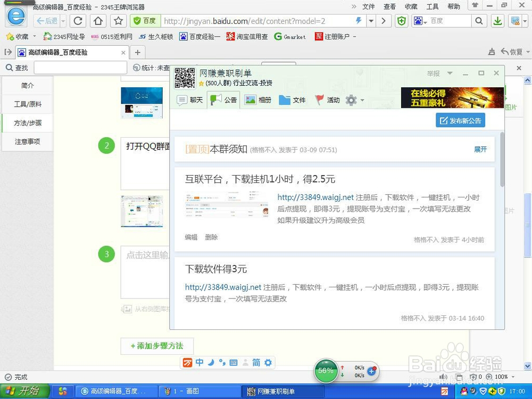Click the Baidu paw search engine icon

tap(418, 21)
